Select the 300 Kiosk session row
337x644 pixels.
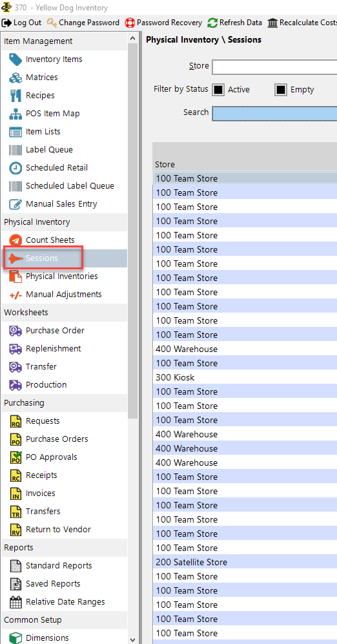point(245,377)
